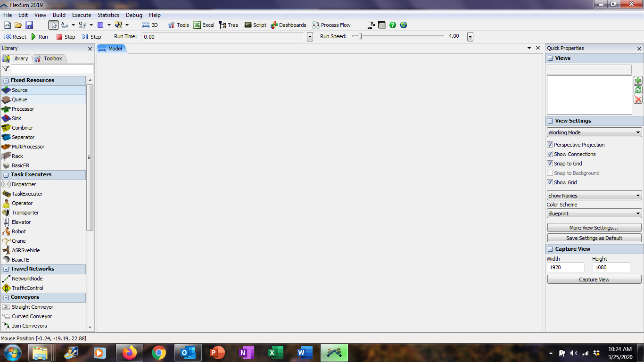The image size is (644, 362).
Task: Open the File menu
Action: pos(8,15)
